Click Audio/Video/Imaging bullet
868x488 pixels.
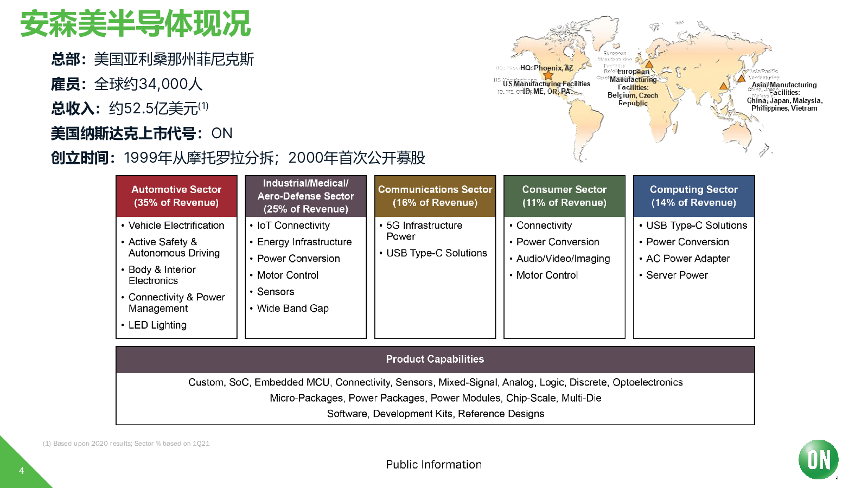pyautogui.click(x=563, y=259)
